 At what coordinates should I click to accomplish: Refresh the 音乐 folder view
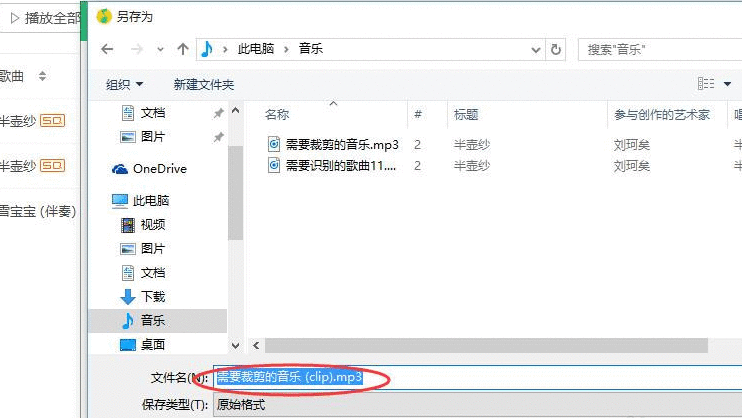[x=556, y=49]
